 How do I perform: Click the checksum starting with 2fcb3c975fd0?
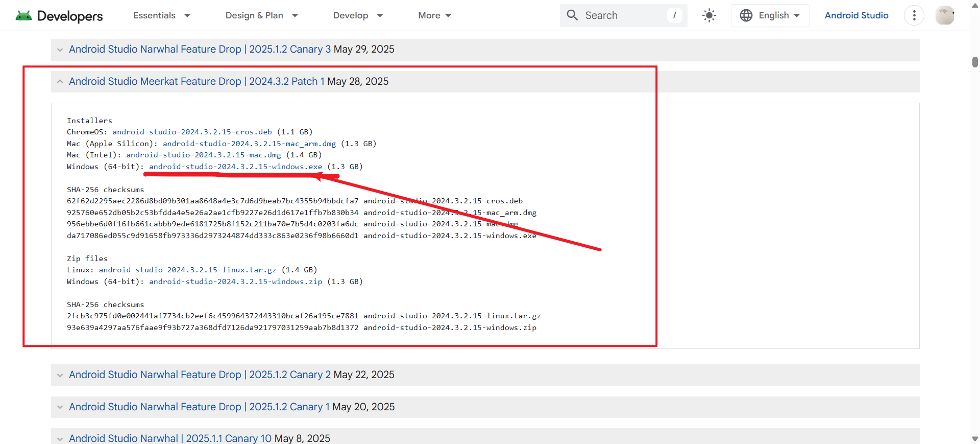pyautogui.click(x=212, y=316)
